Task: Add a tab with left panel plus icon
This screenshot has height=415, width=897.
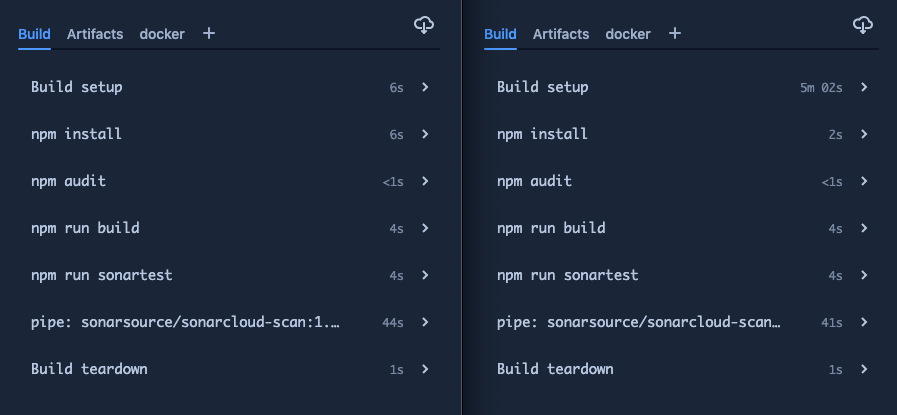Action: [x=209, y=33]
